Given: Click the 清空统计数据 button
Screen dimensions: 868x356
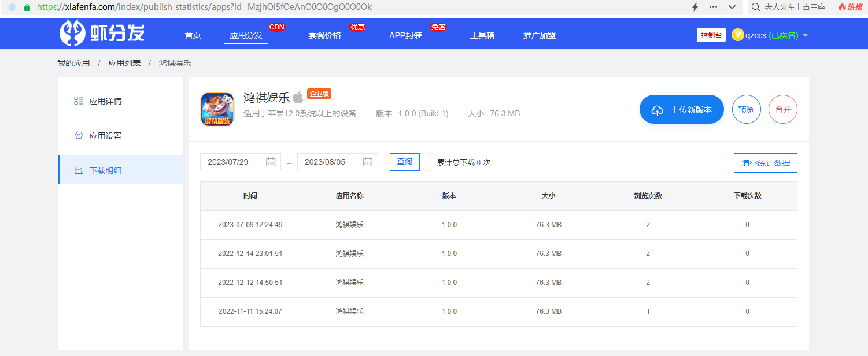Looking at the screenshot, I should click(765, 163).
